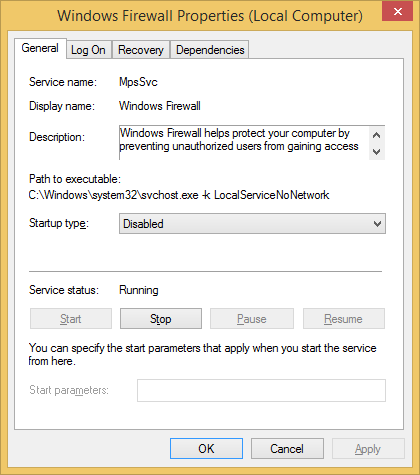
Task: Click into the Description text box
Action: pyautogui.click(x=244, y=143)
